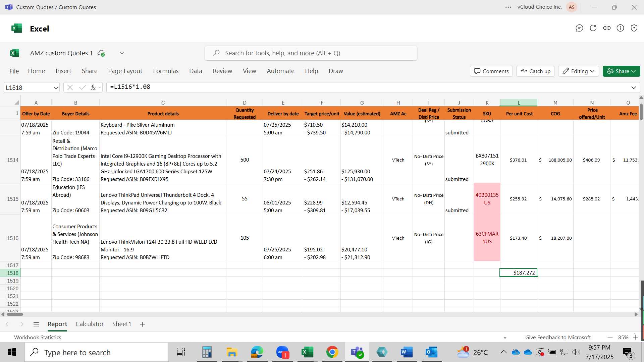Click the reload tab icon
Viewport: 644px width, 362px height.
pyautogui.click(x=593, y=28)
